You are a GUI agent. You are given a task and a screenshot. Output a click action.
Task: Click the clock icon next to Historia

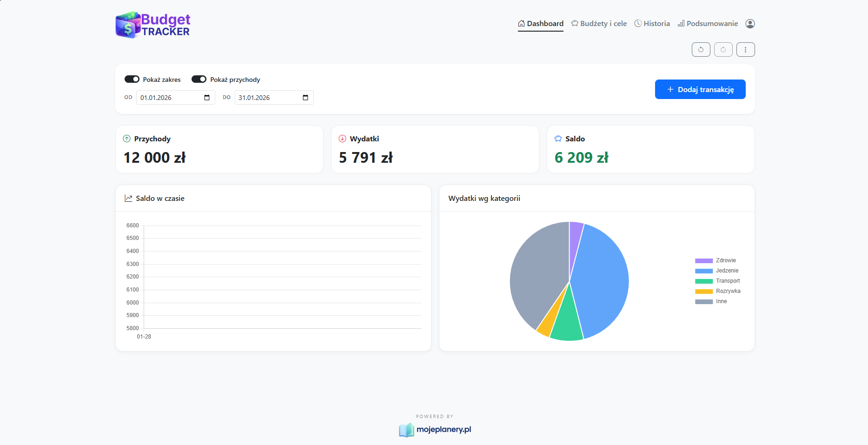tap(637, 23)
